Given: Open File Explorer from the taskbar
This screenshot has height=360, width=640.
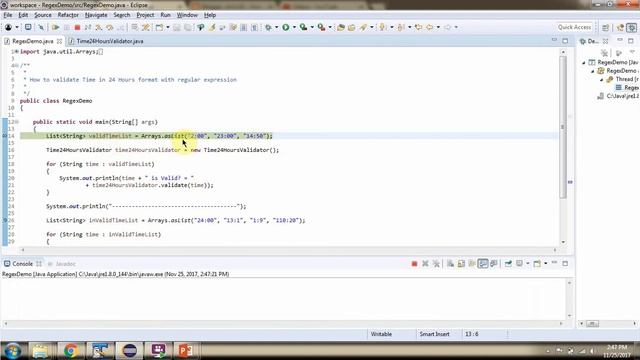Looking at the screenshot, I should [x=41, y=351].
